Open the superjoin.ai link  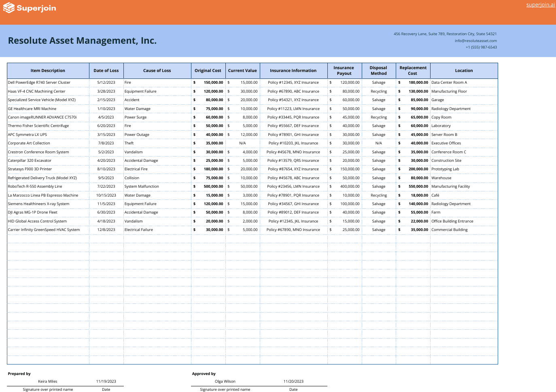coord(540,5)
